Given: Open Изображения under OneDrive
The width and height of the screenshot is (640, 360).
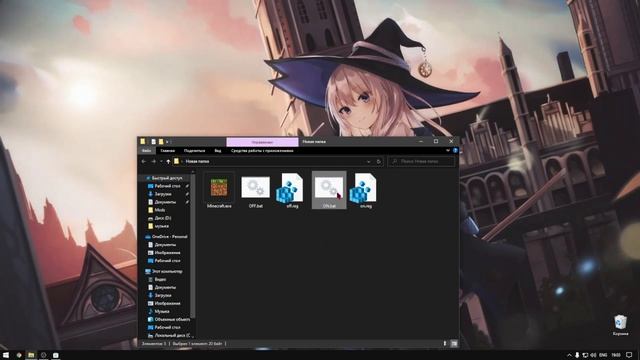Looking at the screenshot, I should tap(164, 253).
